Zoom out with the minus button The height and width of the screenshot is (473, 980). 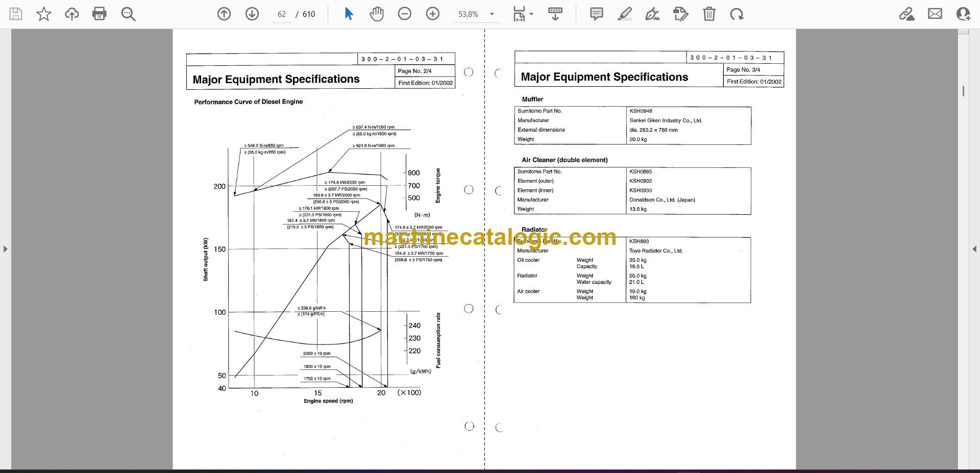point(405,14)
